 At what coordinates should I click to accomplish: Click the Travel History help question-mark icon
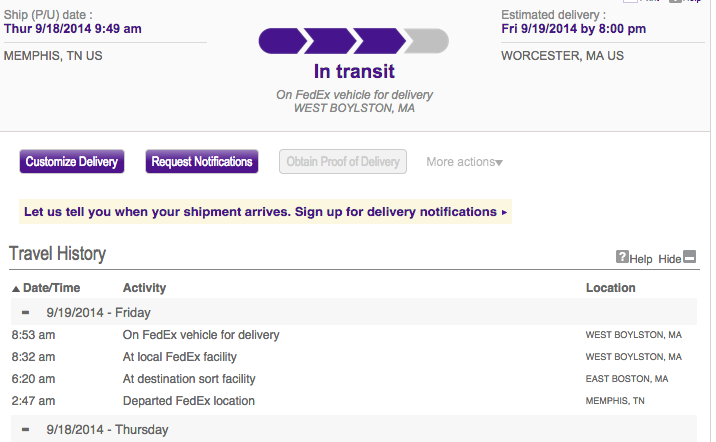click(622, 257)
